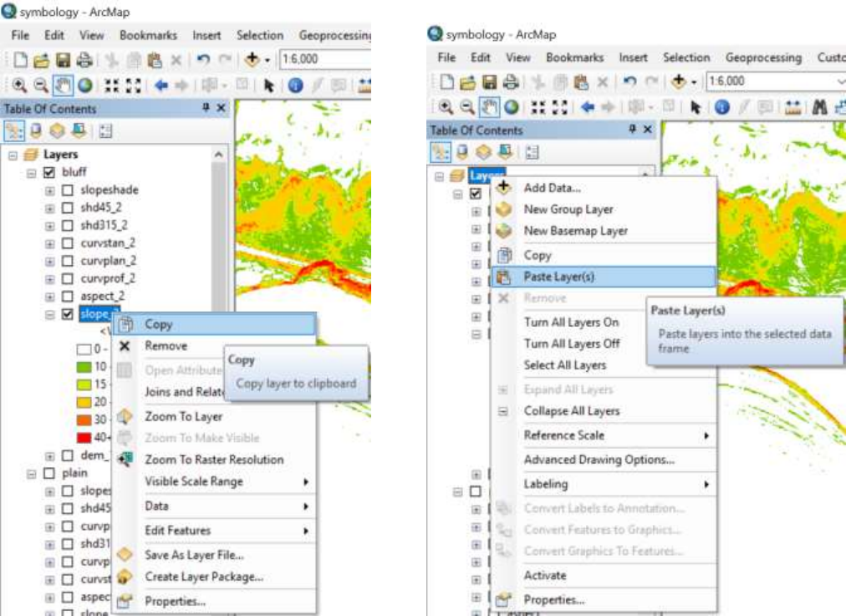Click Options icon in right TOC toolbar
This screenshot has width=846, height=616.
click(532, 153)
